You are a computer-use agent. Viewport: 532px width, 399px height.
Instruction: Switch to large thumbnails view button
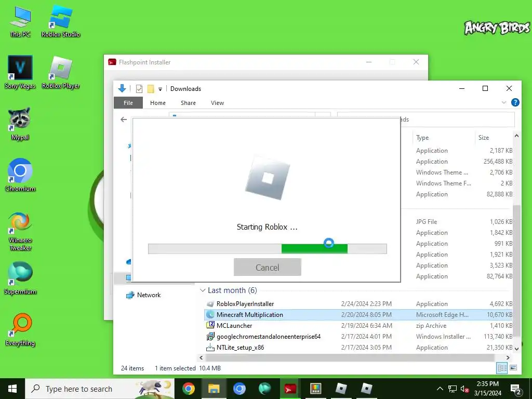tap(513, 368)
